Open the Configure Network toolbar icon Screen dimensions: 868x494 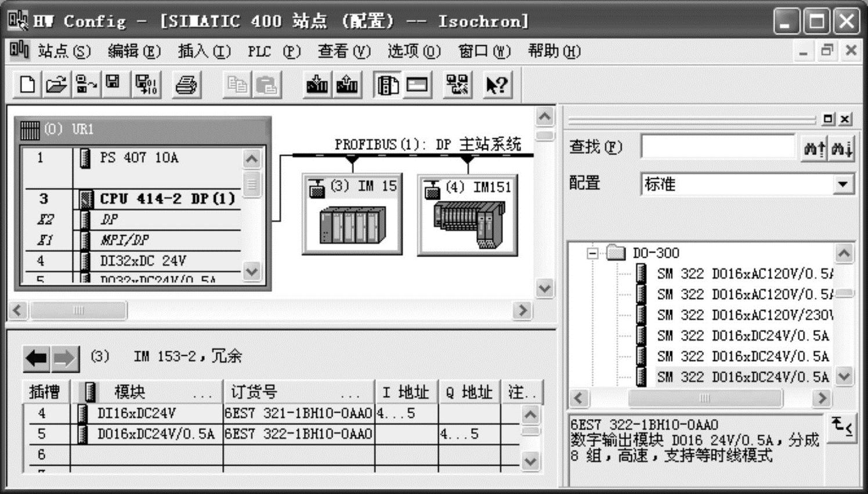tap(457, 85)
